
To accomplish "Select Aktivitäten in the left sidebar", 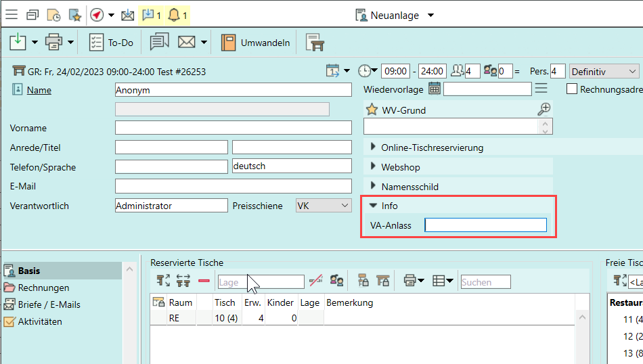I will (x=40, y=321).
